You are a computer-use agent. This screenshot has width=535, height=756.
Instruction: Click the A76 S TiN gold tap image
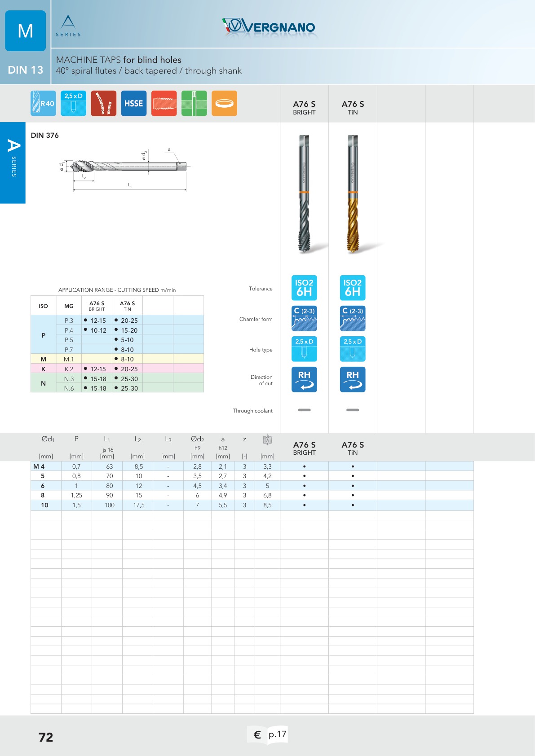[x=353, y=193]
